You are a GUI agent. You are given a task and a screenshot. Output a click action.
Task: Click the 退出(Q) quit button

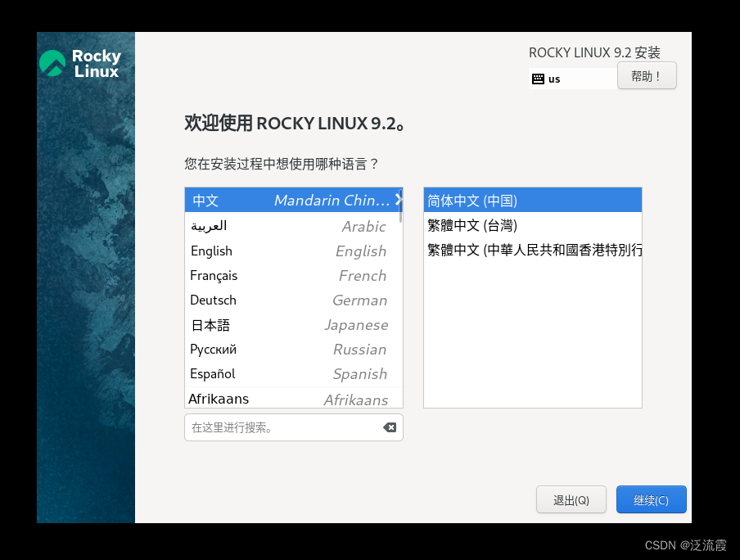point(571,499)
